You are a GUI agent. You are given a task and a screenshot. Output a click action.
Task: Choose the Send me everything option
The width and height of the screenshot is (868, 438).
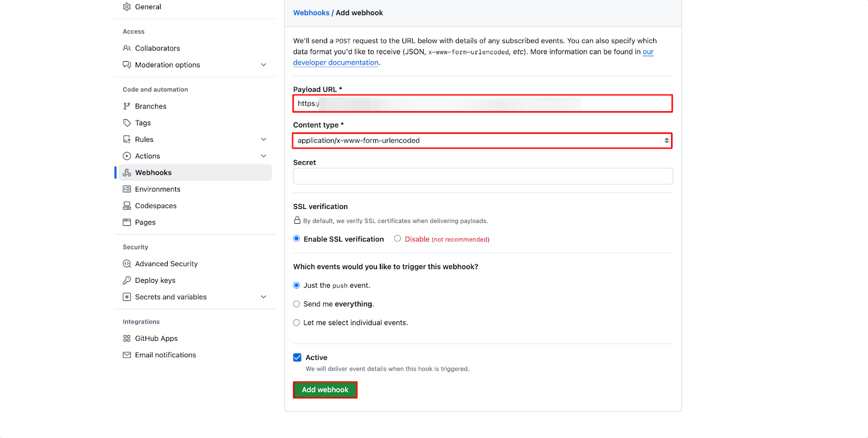click(x=297, y=304)
